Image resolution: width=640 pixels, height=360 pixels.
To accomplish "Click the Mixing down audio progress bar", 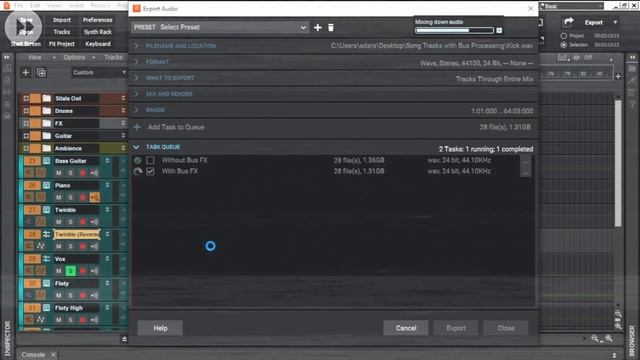I will [x=454, y=30].
